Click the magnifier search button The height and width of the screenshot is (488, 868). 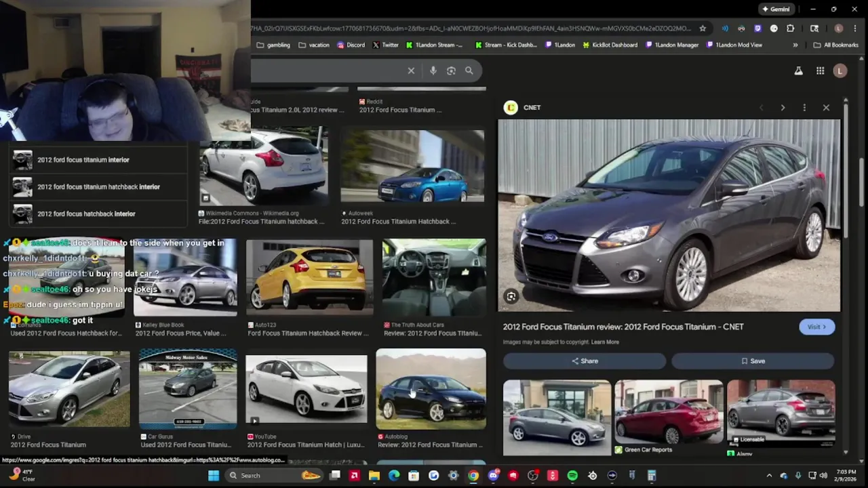(469, 70)
